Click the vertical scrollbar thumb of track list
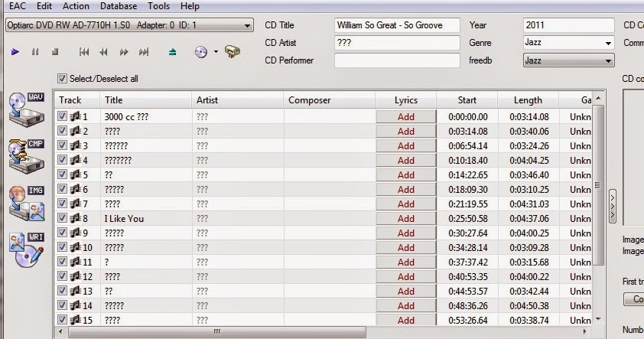 598,185
